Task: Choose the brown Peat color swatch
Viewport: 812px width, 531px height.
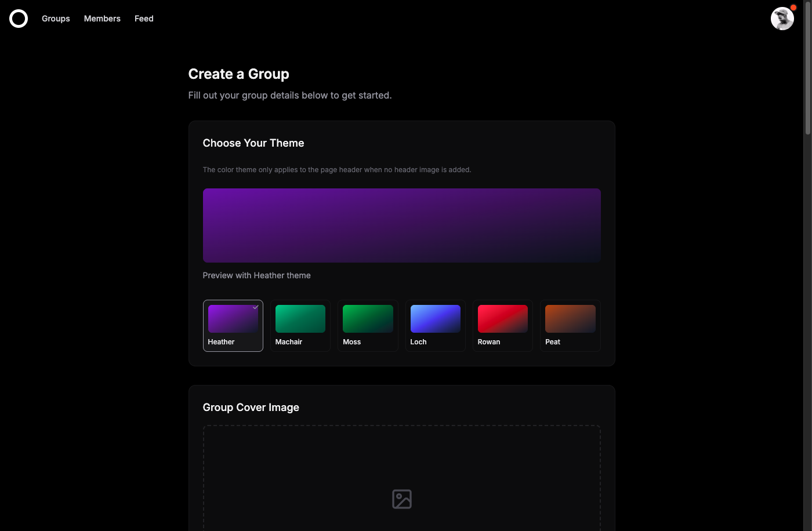Action: [x=570, y=319]
